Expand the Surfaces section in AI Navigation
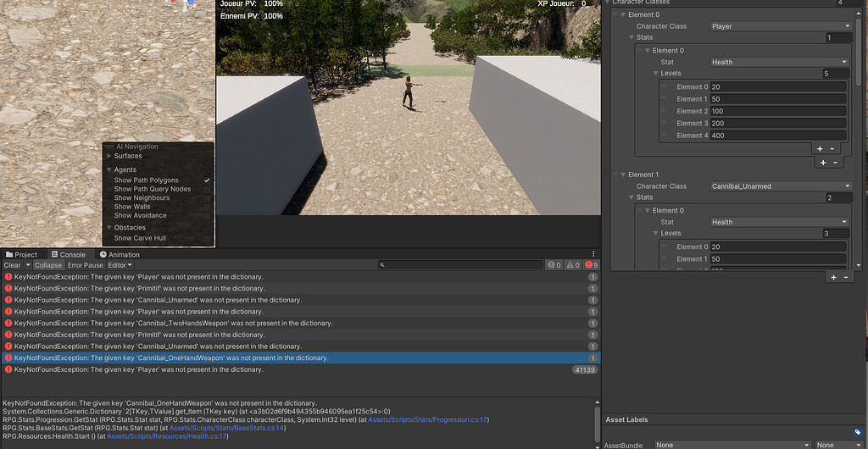The height and width of the screenshot is (449, 868). pyautogui.click(x=109, y=156)
